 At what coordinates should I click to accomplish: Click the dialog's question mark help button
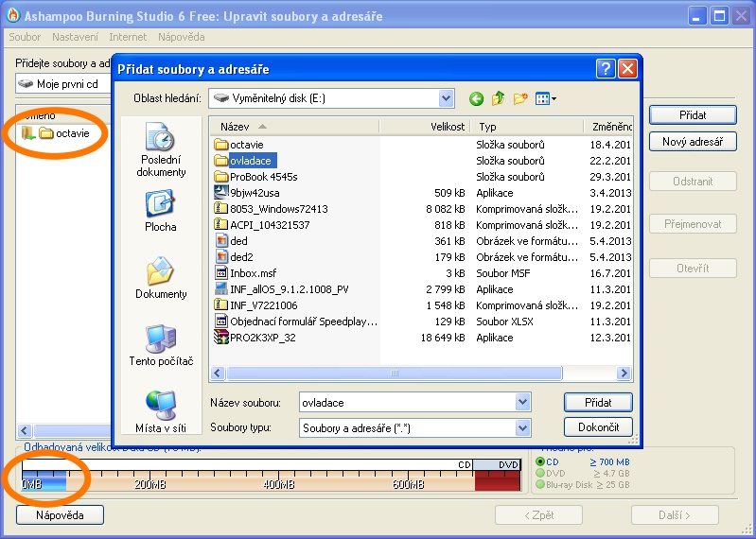606,69
